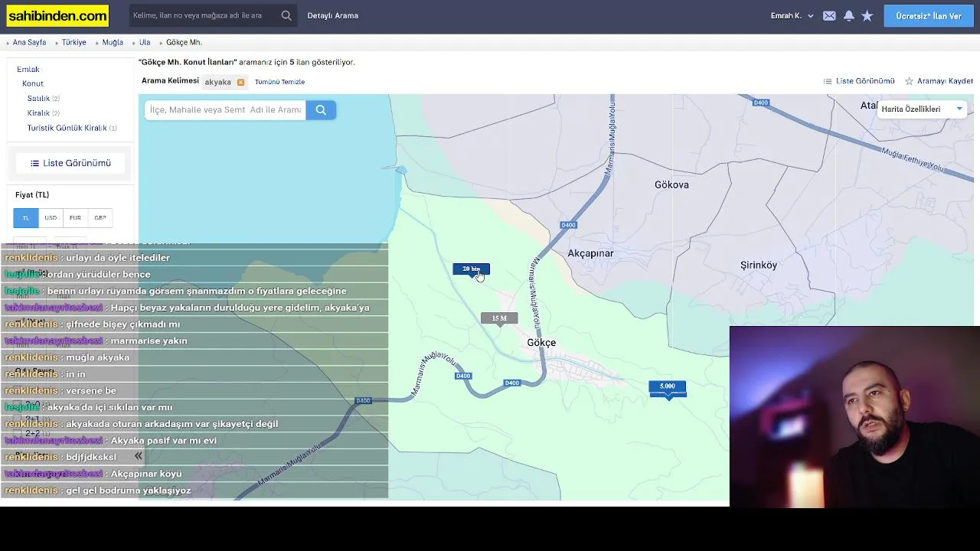Go to Muğla breadcrumb
The width and height of the screenshot is (980, 551).
pyautogui.click(x=113, y=43)
